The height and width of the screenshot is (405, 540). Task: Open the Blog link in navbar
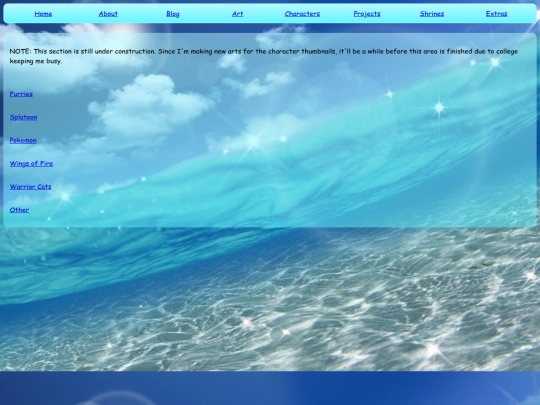point(173,14)
